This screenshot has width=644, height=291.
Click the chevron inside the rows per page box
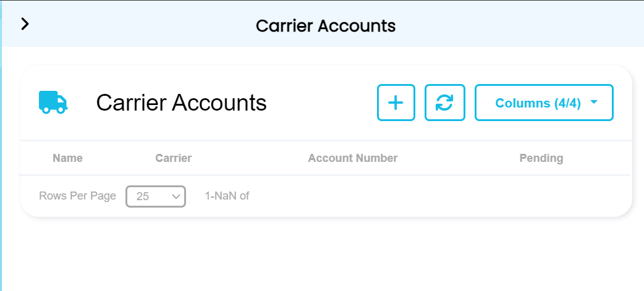click(176, 196)
